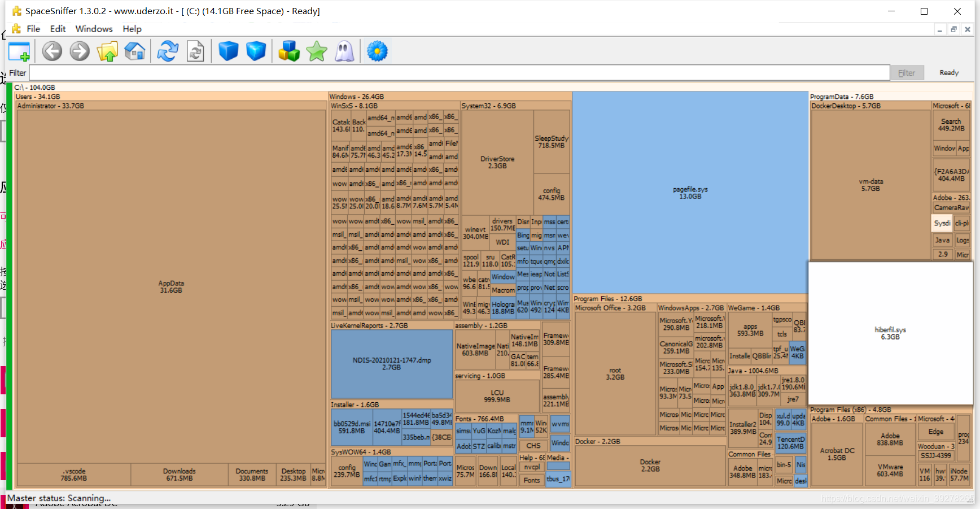Click the LiveKernelReports - 2.7GB header
The image size is (980, 509).
369,325
